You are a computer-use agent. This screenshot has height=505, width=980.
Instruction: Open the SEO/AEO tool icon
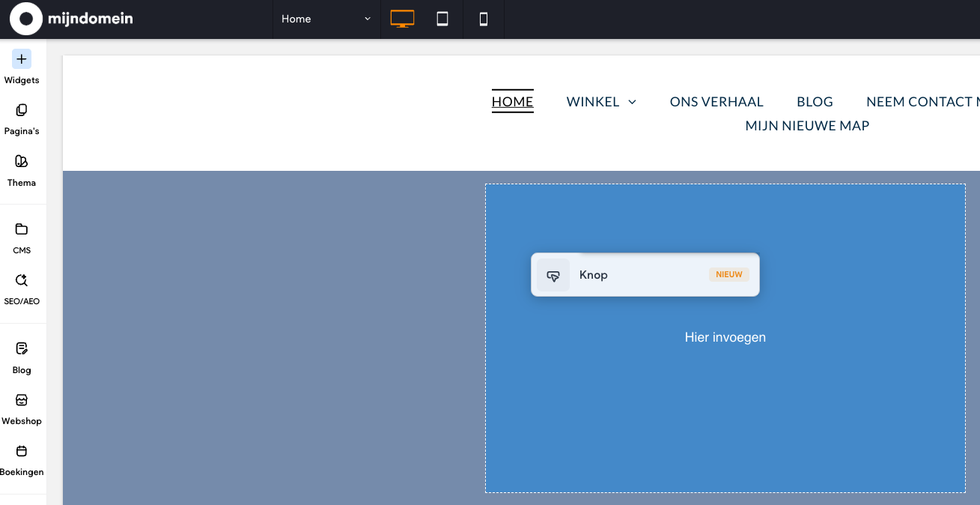click(22, 280)
